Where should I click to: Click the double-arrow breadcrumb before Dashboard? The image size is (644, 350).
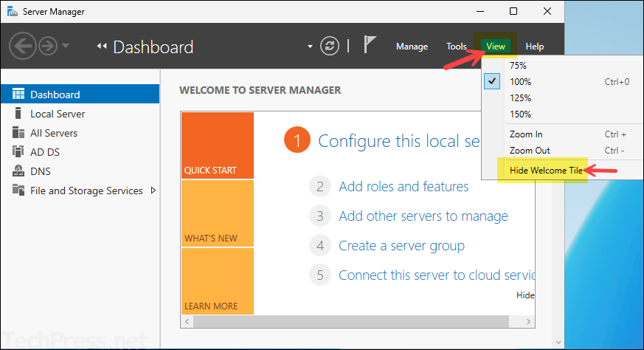click(x=102, y=46)
